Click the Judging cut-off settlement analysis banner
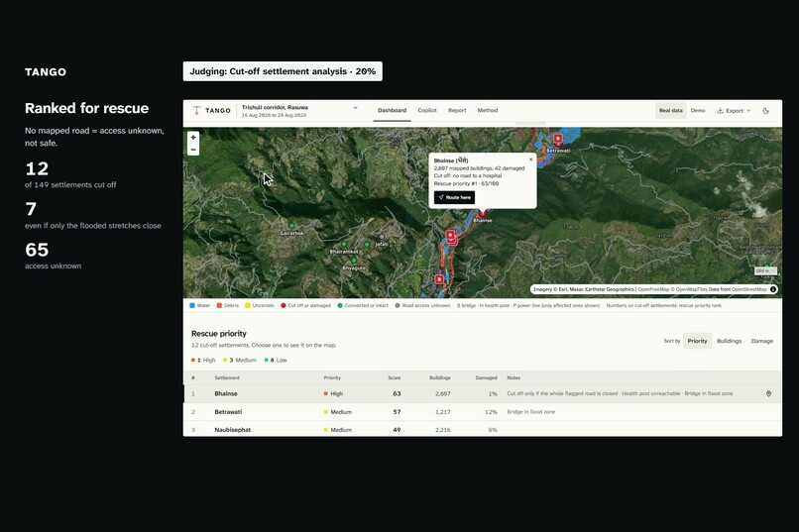Screen dimensions: 799x532 283,71
